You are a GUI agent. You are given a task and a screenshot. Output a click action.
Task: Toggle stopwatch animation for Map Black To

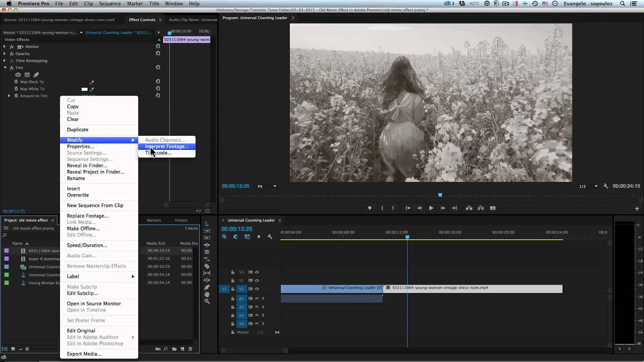[x=16, y=82]
